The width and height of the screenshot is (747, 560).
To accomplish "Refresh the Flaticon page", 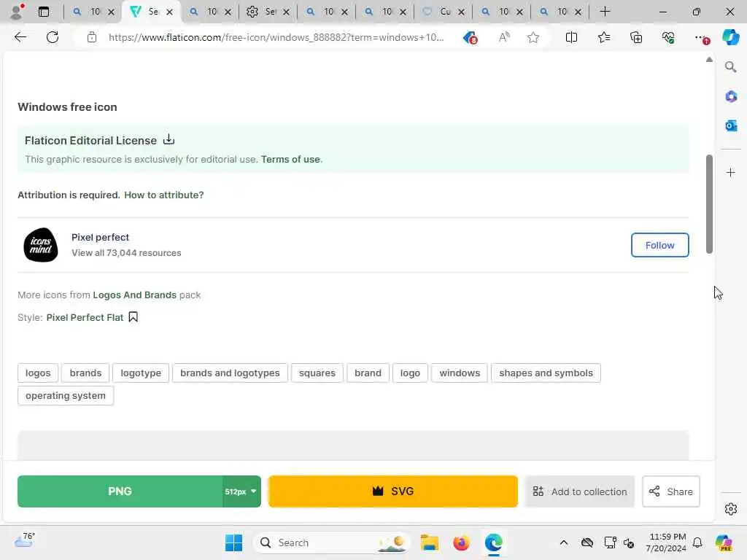I will coord(53,37).
